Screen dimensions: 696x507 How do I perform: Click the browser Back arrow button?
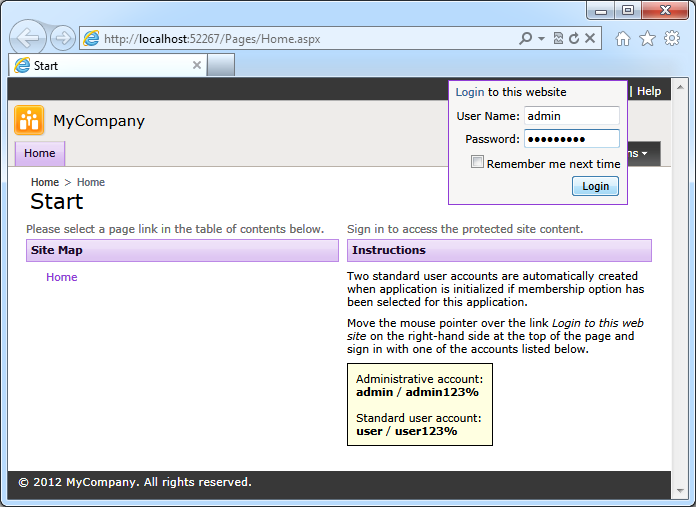29,39
